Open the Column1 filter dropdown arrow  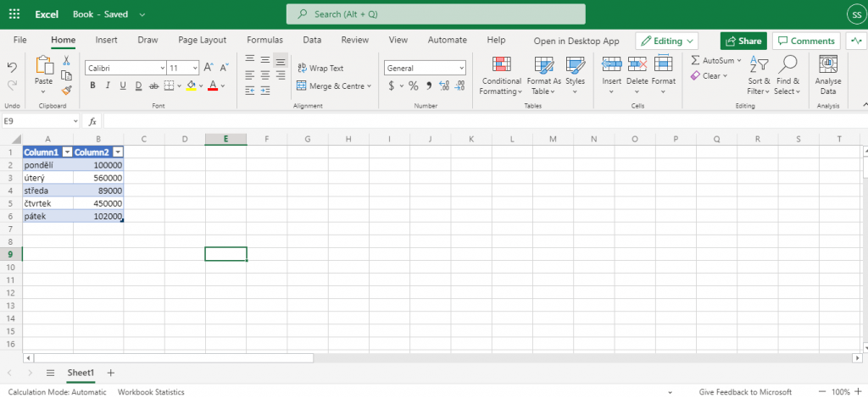(x=66, y=152)
